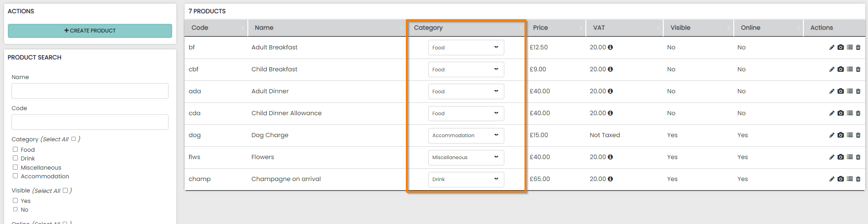Check Select All box for Category
The width and height of the screenshot is (868, 224).
73,139
